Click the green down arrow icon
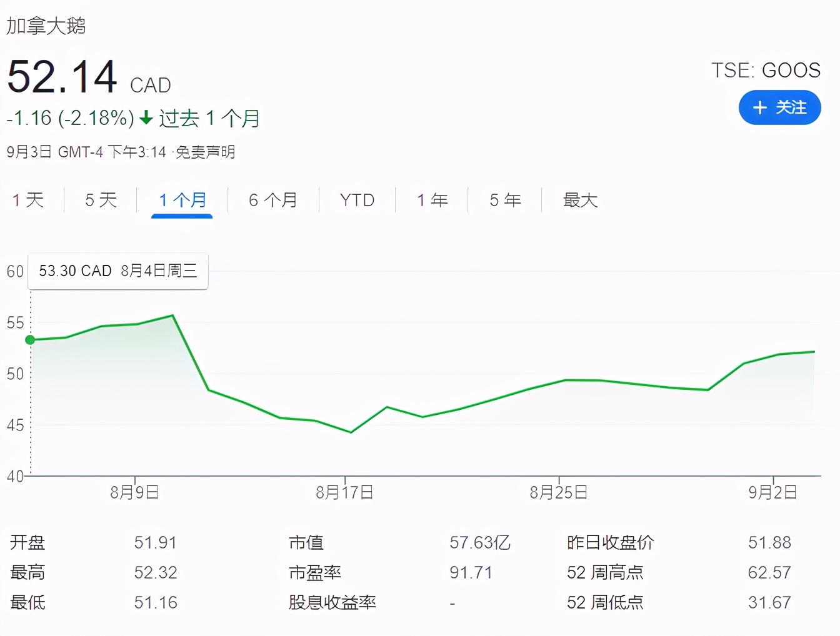This screenshot has width=840, height=636. coord(146,117)
